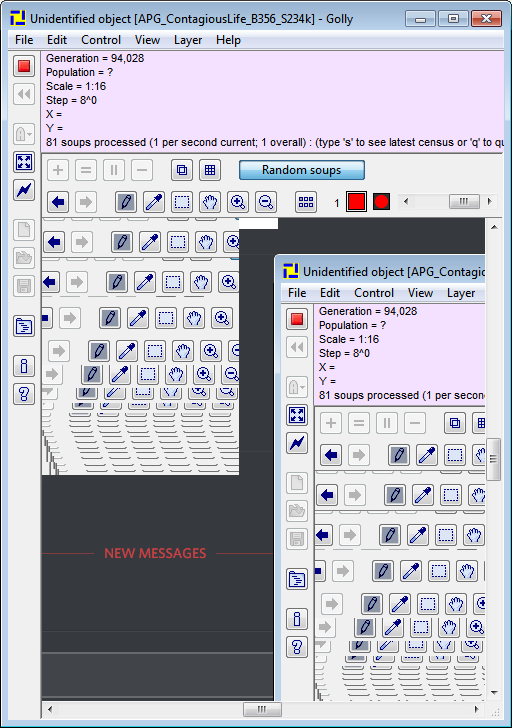Click the horizontal scrollbar left arrow
Image resolution: width=512 pixels, height=728 pixels.
pos(50,709)
